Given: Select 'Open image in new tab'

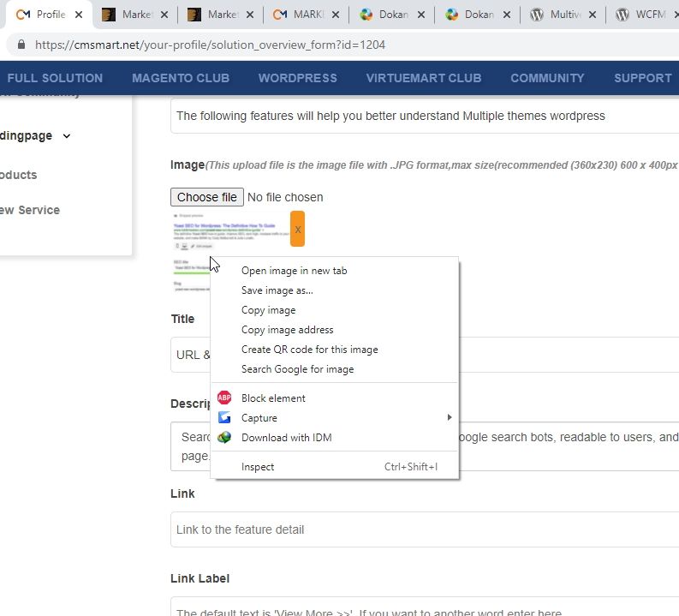Looking at the screenshot, I should pos(294,271).
